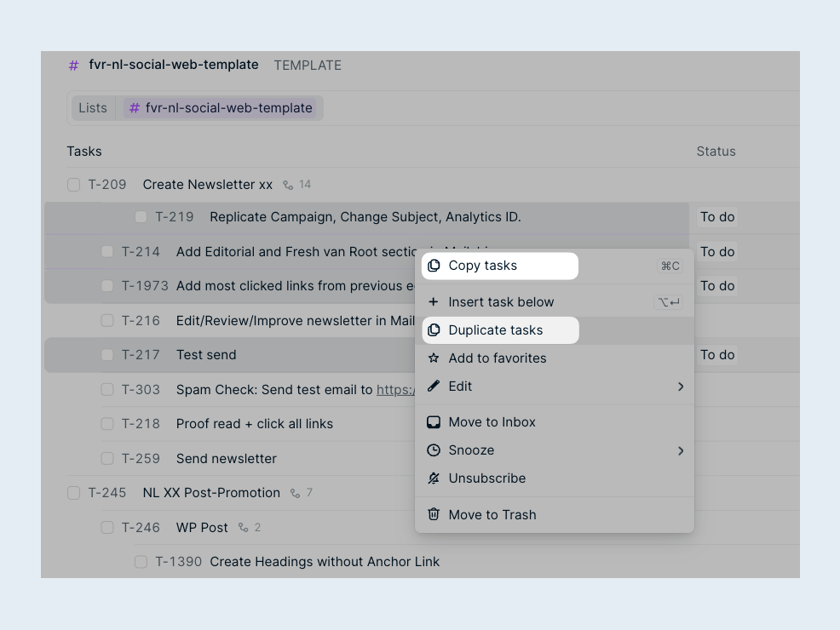This screenshot has width=840, height=630.
Task: Click subtask count icon on WP Post row
Action: pos(243,528)
